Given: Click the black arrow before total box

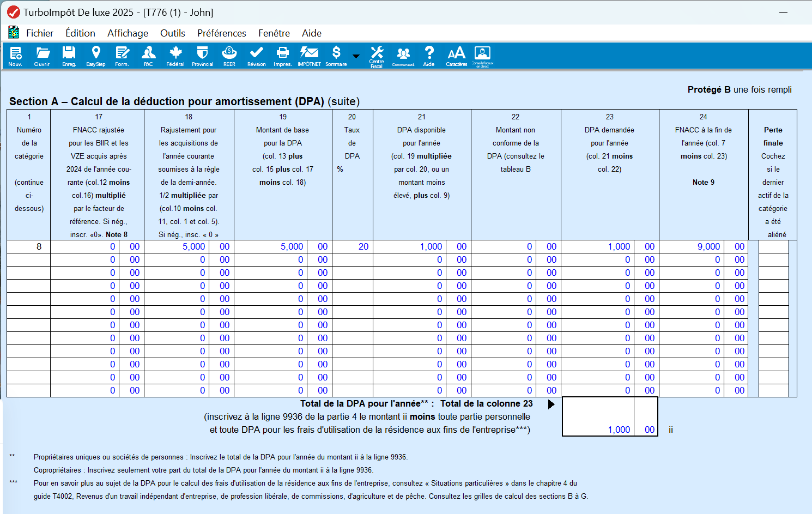Looking at the screenshot, I should [551, 404].
